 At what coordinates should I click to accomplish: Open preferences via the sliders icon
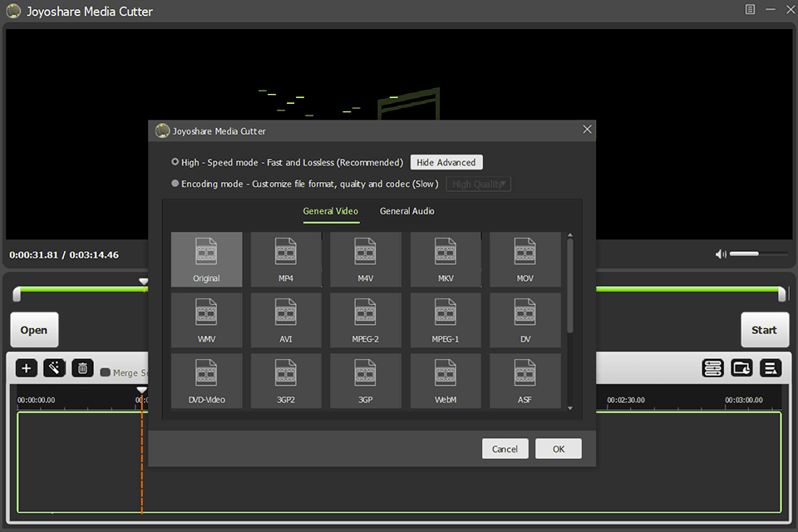pos(712,367)
